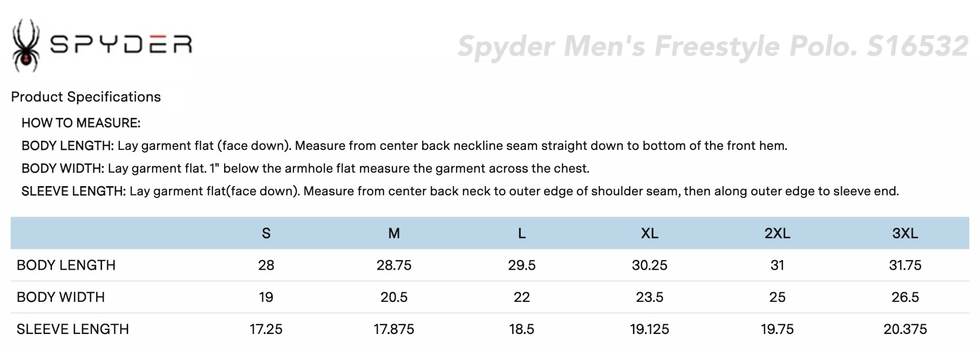The height and width of the screenshot is (360, 980).
Task: Select the 3XL size column header
Action: pos(905,234)
